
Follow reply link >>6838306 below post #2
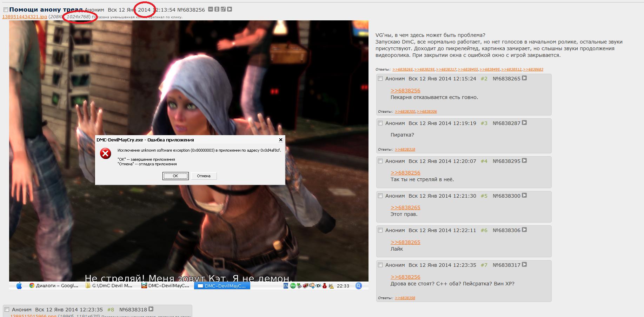click(427, 112)
